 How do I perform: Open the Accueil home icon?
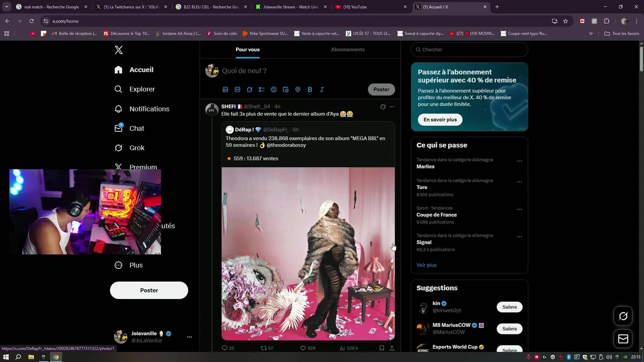pyautogui.click(x=118, y=70)
